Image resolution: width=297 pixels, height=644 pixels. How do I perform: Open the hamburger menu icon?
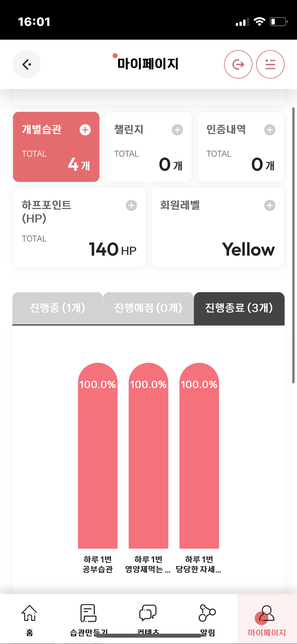click(x=270, y=64)
